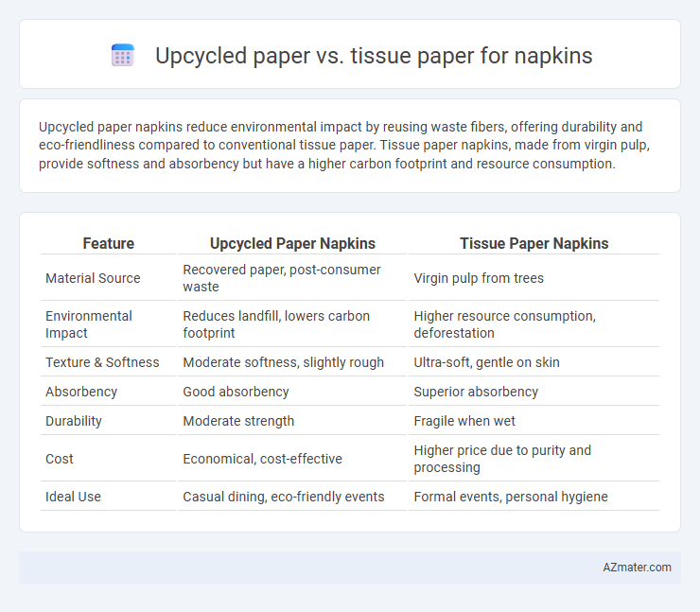Open the AZmater.com link in footer

point(637,567)
